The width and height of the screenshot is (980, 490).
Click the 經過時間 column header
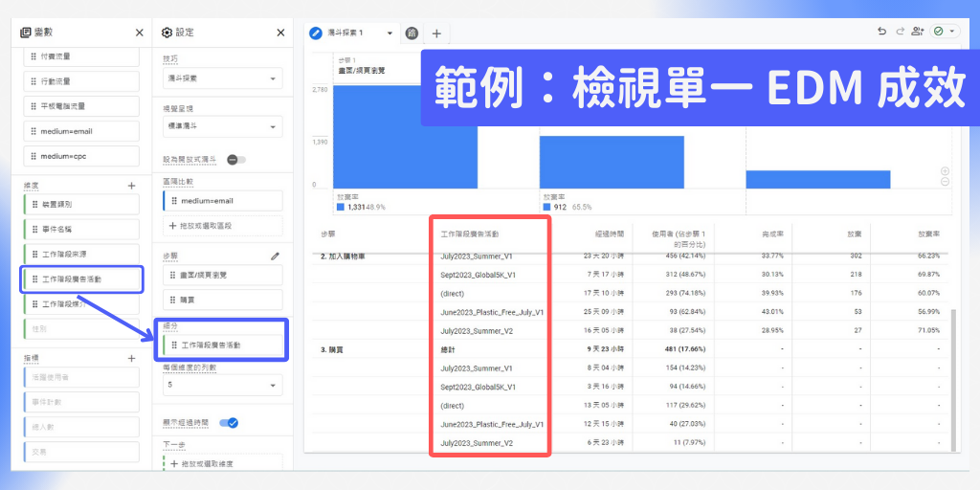click(609, 234)
